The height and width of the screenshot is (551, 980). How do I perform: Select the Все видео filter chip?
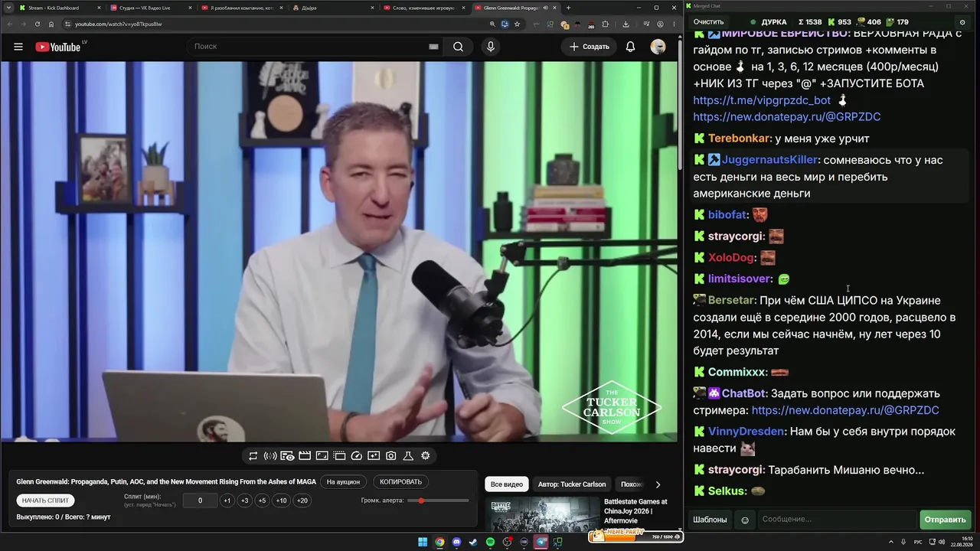coord(507,484)
